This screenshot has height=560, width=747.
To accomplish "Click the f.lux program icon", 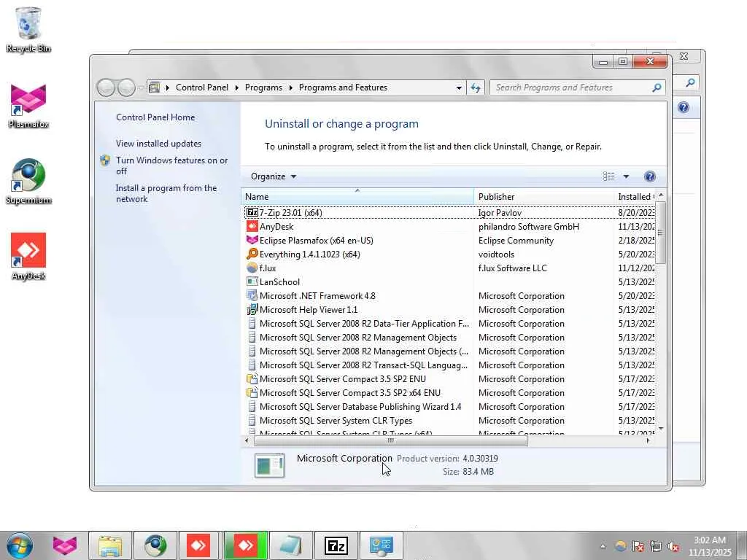I will point(252,268).
